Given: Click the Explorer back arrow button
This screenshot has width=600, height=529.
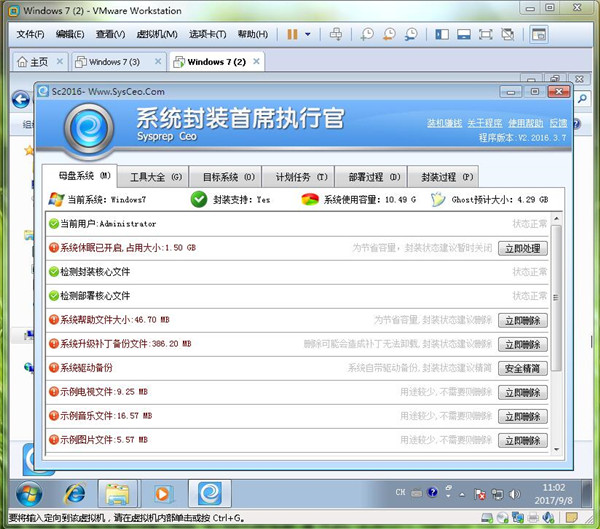Looking at the screenshot, I should click(21, 100).
